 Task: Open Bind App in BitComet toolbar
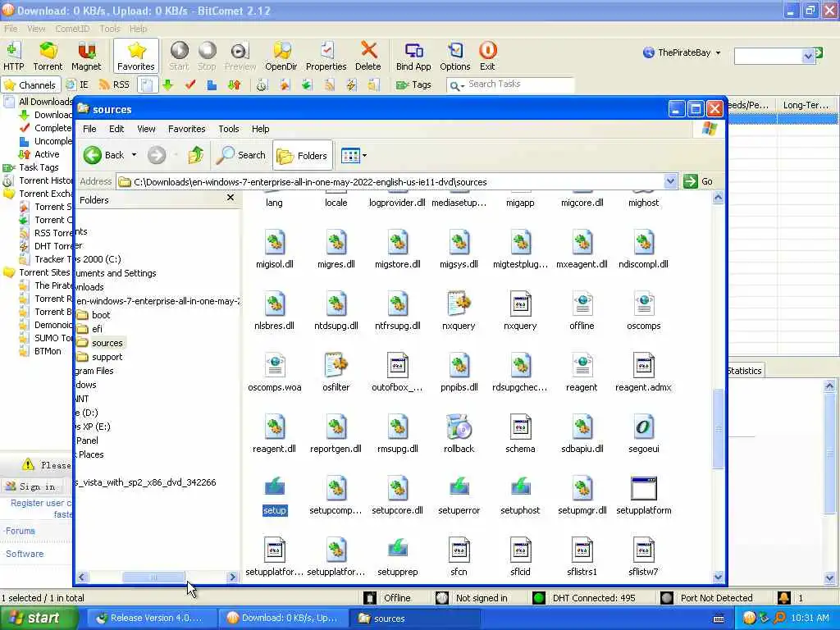point(413,57)
